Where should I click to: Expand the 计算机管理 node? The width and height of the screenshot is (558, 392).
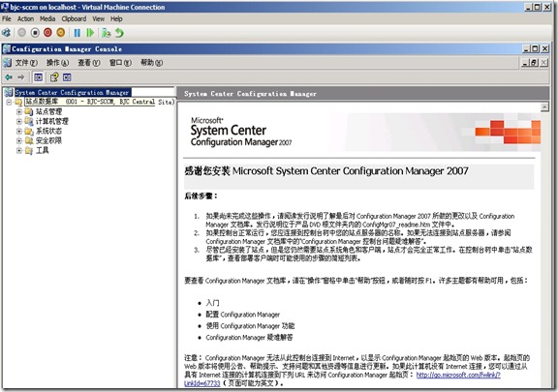coord(18,121)
